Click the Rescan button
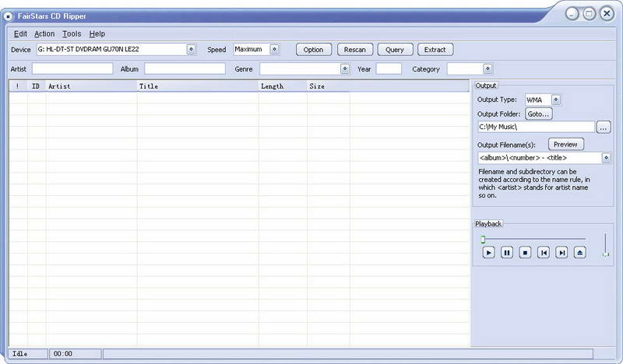623x364 pixels. [355, 50]
